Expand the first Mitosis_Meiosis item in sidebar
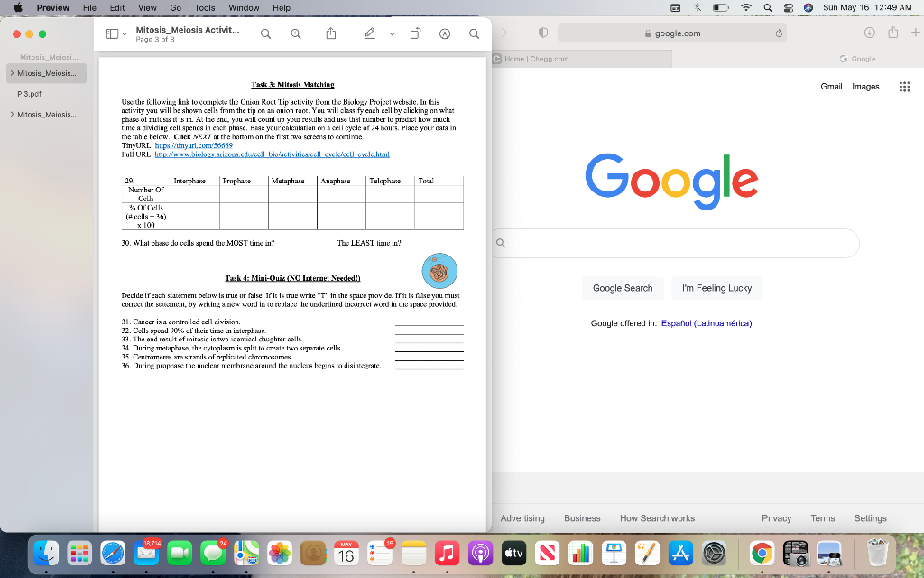The height and width of the screenshot is (578, 924). [x=14, y=71]
